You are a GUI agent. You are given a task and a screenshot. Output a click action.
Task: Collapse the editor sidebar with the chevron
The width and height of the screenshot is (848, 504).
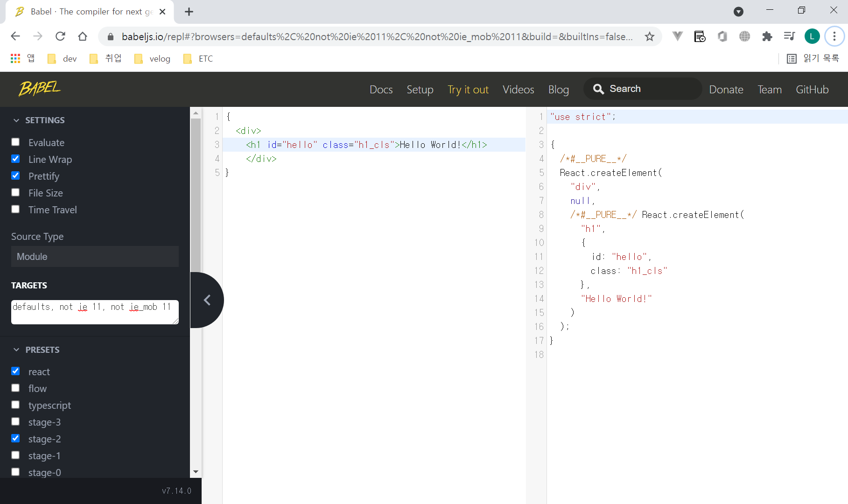207,300
